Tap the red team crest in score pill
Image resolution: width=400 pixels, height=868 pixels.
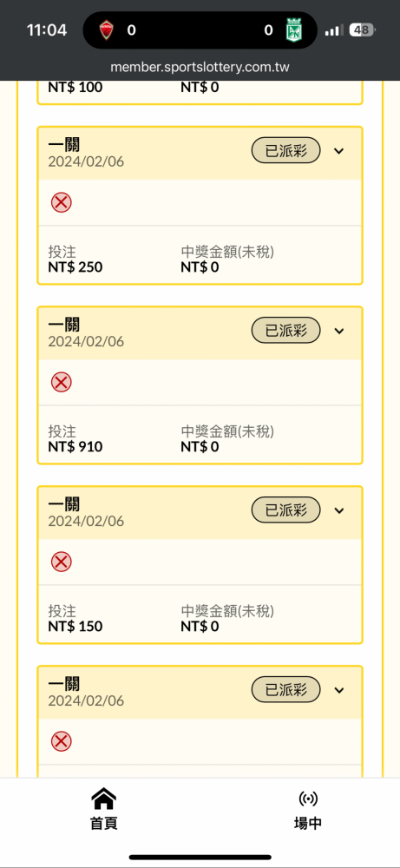[x=106, y=30]
